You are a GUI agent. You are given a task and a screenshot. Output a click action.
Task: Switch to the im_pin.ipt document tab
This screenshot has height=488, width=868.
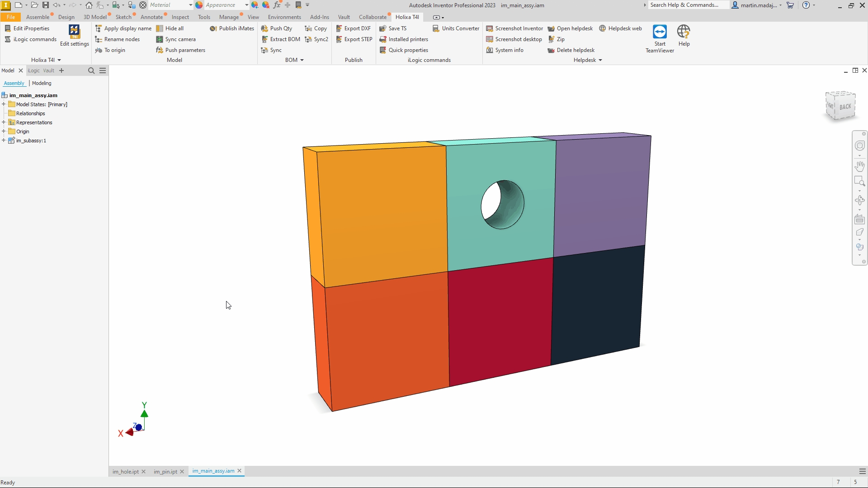[x=165, y=471]
